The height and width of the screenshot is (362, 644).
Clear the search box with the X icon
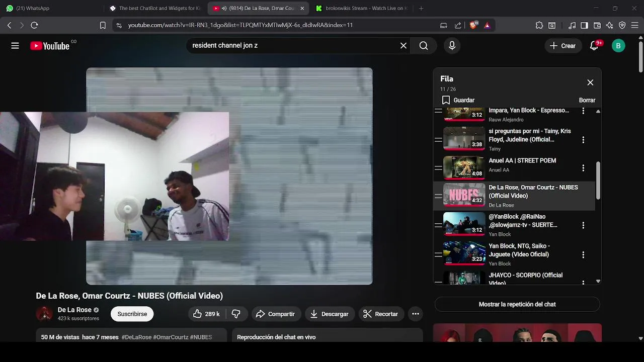pyautogui.click(x=404, y=46)
